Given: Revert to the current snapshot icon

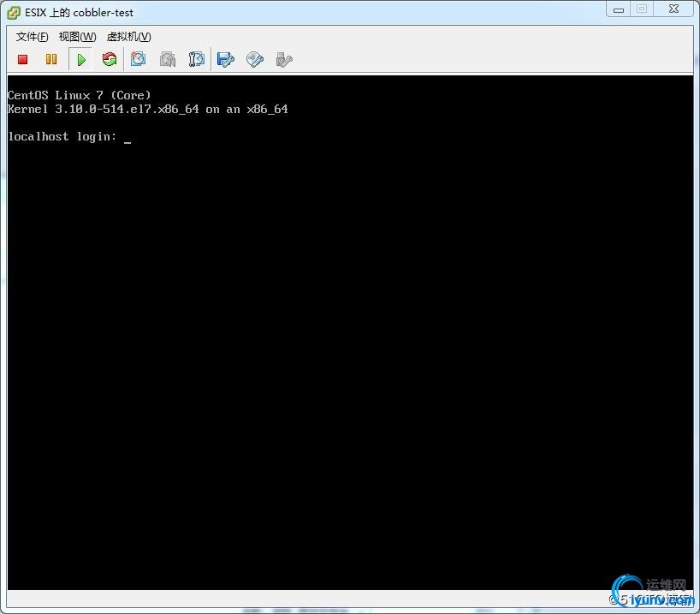Looking at the screenshot, I should pyautogui.click(x=168, y=59).
